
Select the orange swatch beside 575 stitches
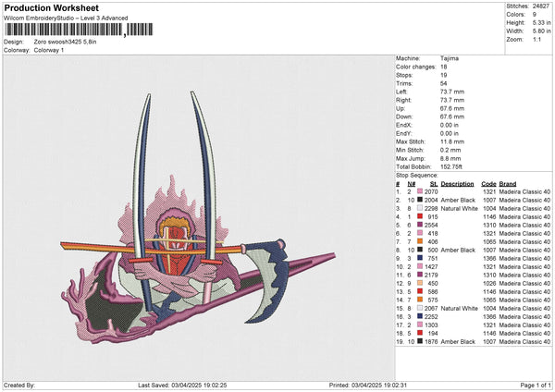point(420,300)
